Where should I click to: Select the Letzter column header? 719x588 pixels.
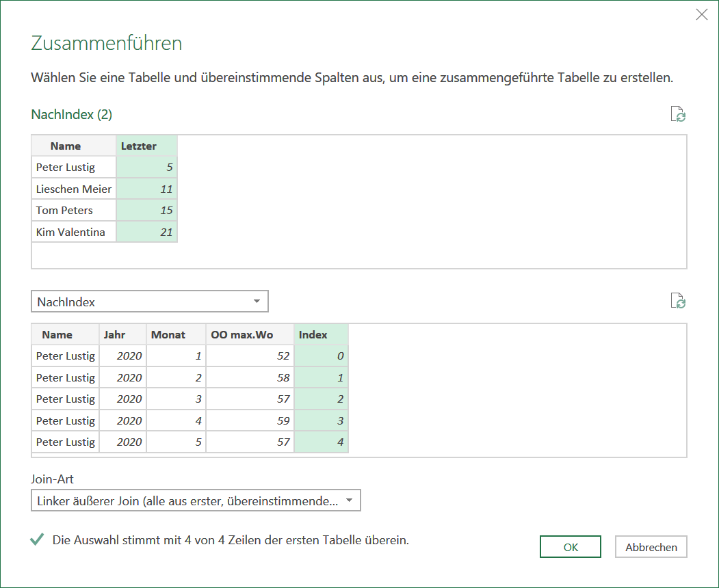[x=146, y=146]
